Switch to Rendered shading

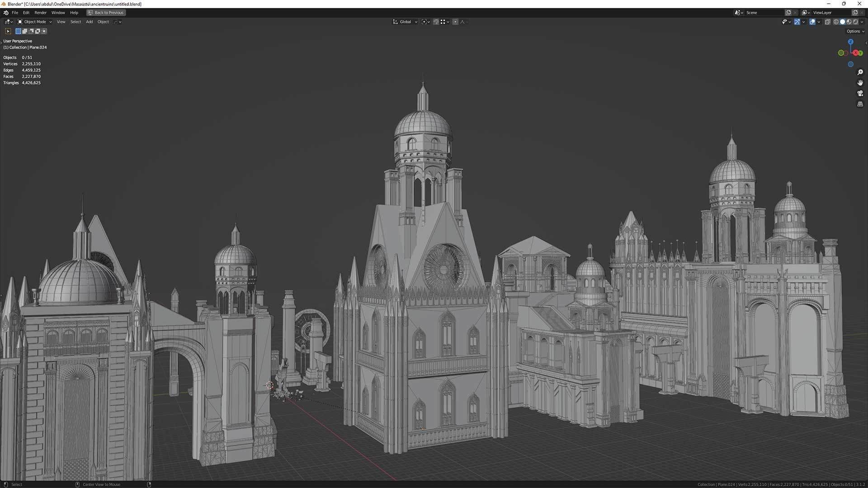(x=855, y=22)
